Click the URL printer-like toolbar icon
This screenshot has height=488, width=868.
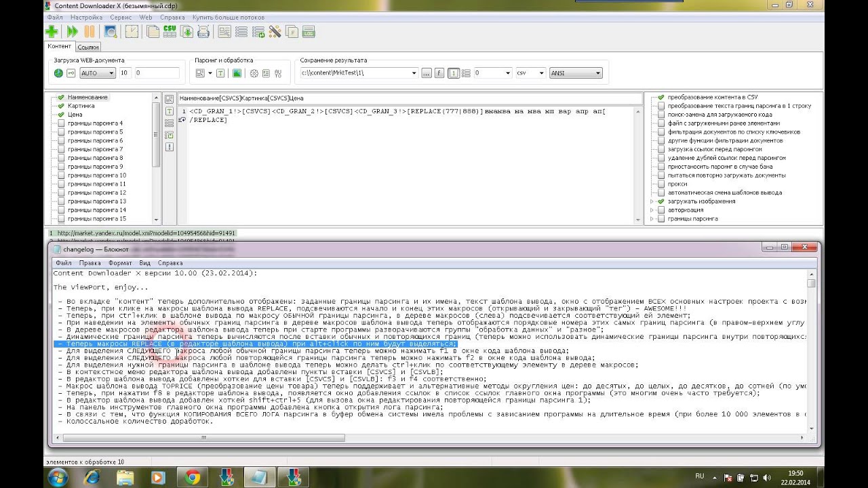pos(203,31)
